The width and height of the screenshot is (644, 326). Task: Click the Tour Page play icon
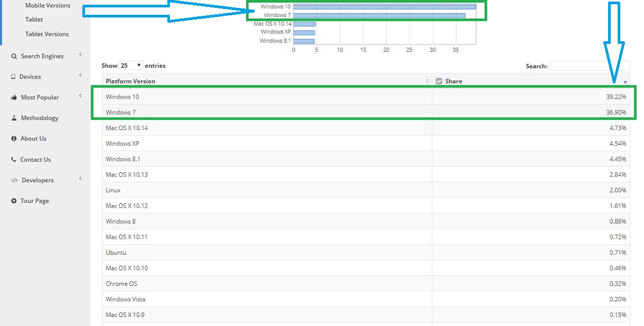tap(14, 201)
